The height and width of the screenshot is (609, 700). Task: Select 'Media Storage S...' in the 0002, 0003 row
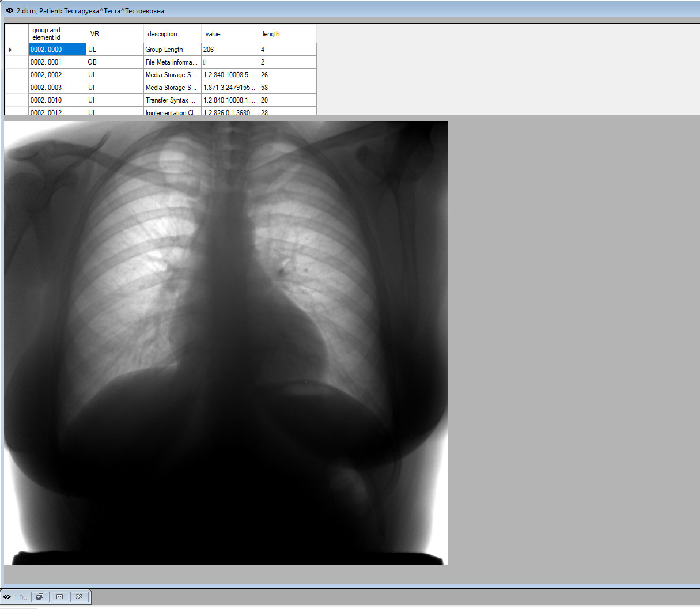[172, 88]
